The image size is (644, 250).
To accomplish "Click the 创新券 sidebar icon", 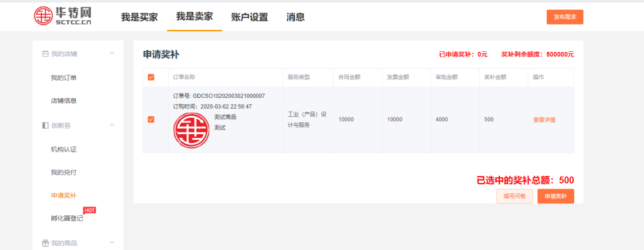I will click(x=45, y=125).
